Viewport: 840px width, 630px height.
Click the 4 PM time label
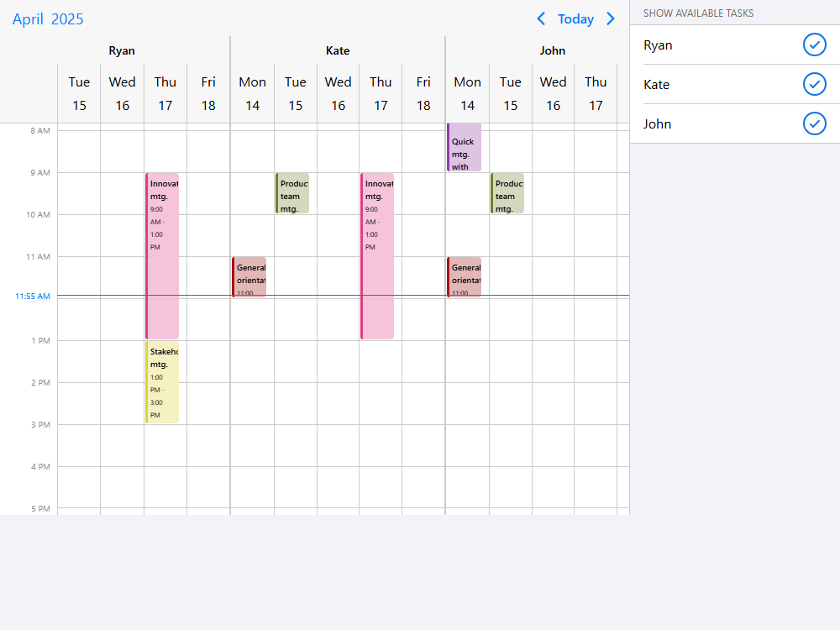pos(40,466)
